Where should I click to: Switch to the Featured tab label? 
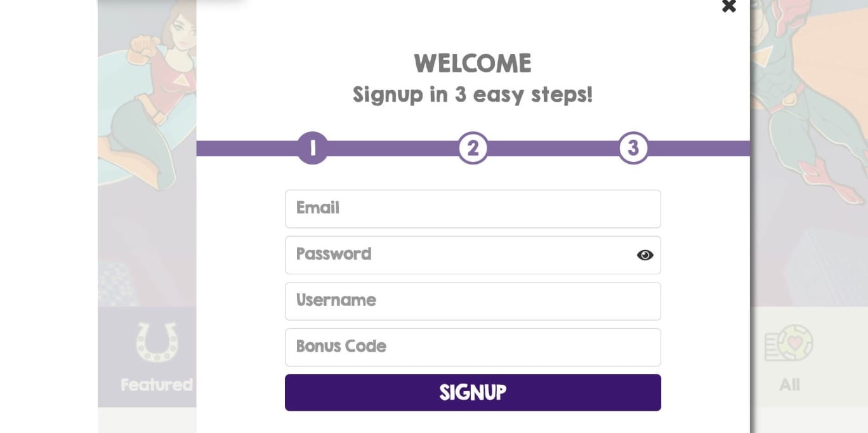[157, 385]
